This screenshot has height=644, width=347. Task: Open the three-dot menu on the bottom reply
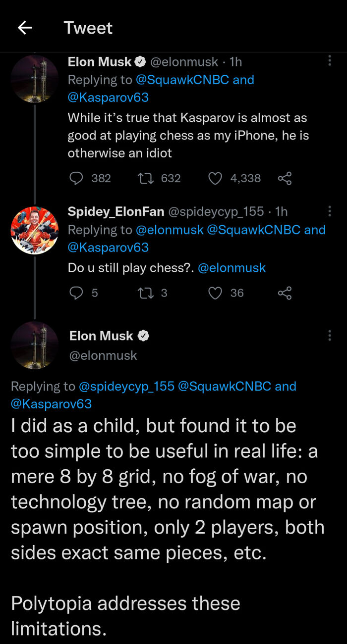point(330,335)
